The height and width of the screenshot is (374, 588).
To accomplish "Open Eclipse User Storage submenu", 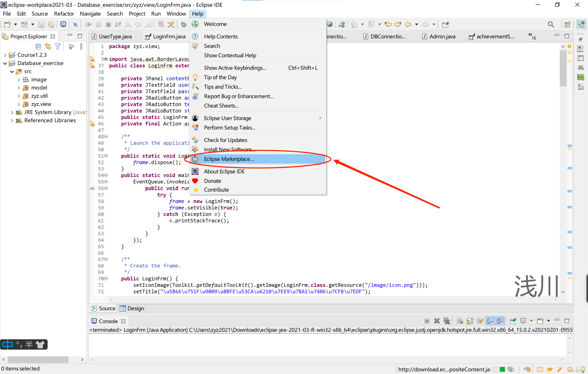I will pos(258,118).
